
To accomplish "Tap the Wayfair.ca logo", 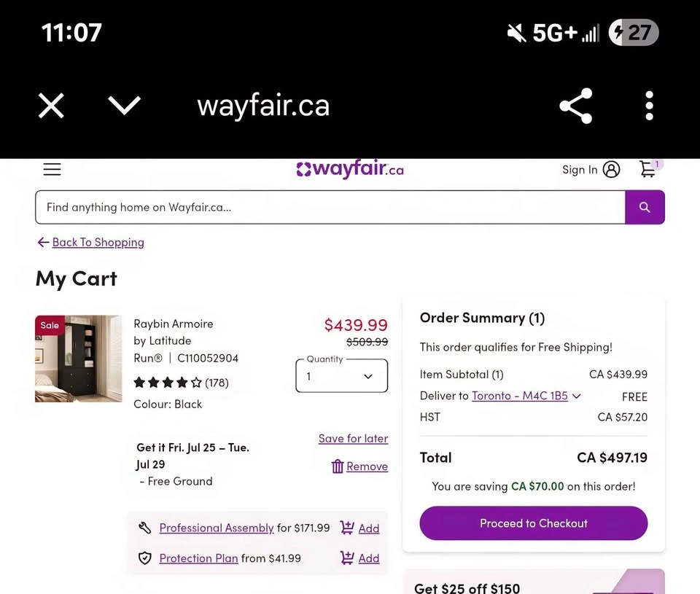I will (350, 170).
